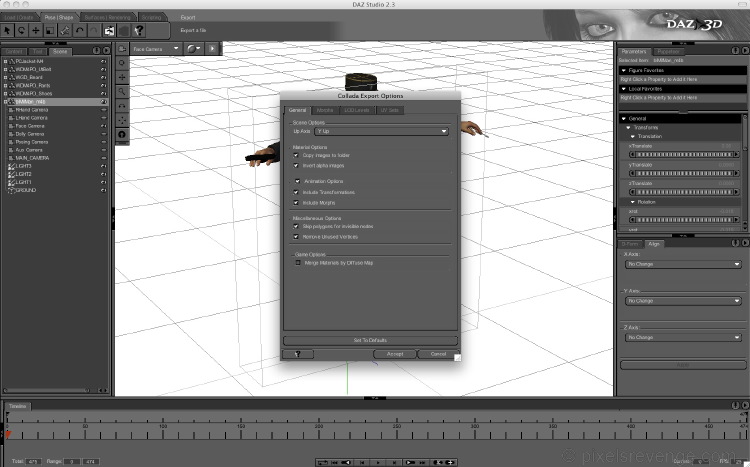Click the help question-mark button in export dialog
Screen dimensions: 750x467
[x=298, y=354]
